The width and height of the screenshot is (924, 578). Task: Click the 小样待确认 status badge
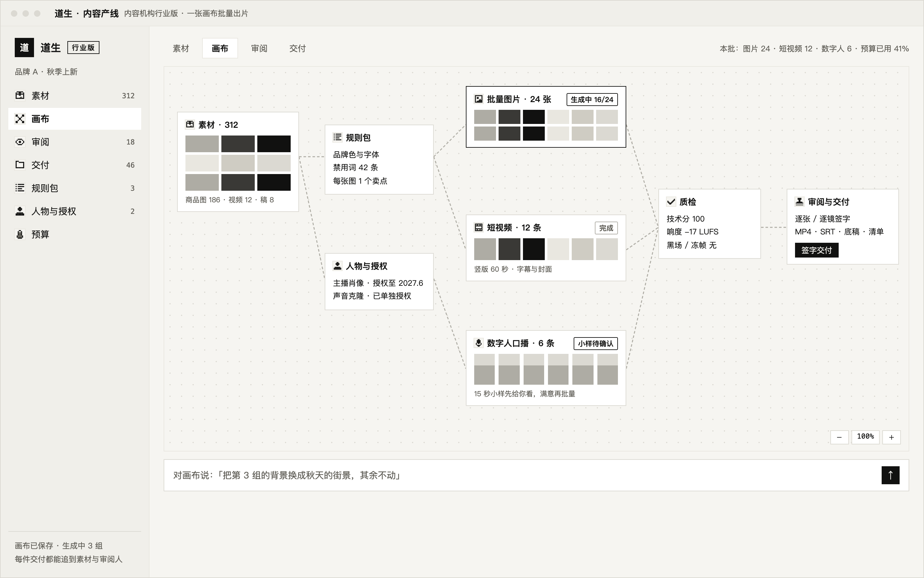point(596,343)
